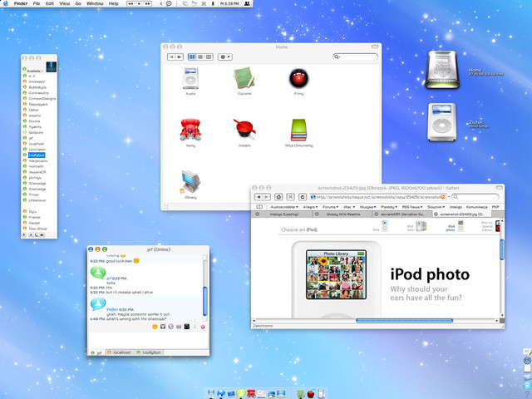
Task: Toggle Finder Home toolbar pill button
Action: [375, 47]
